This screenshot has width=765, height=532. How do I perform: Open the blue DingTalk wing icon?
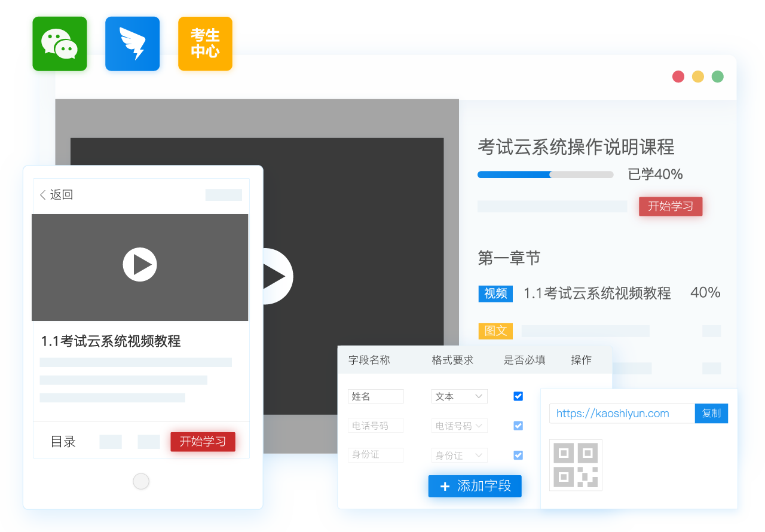(133, 44)
